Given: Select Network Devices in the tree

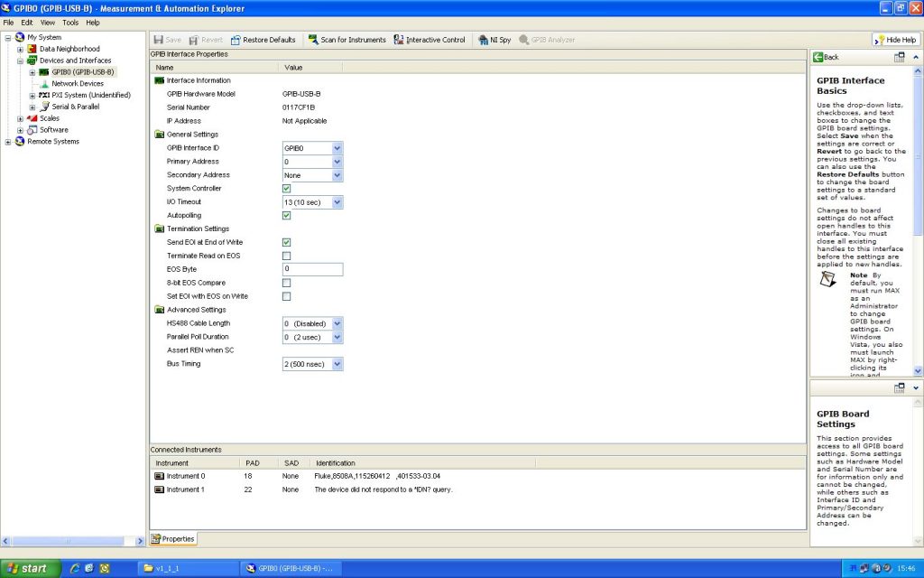Looking at the screenshot, I should 77,83.
